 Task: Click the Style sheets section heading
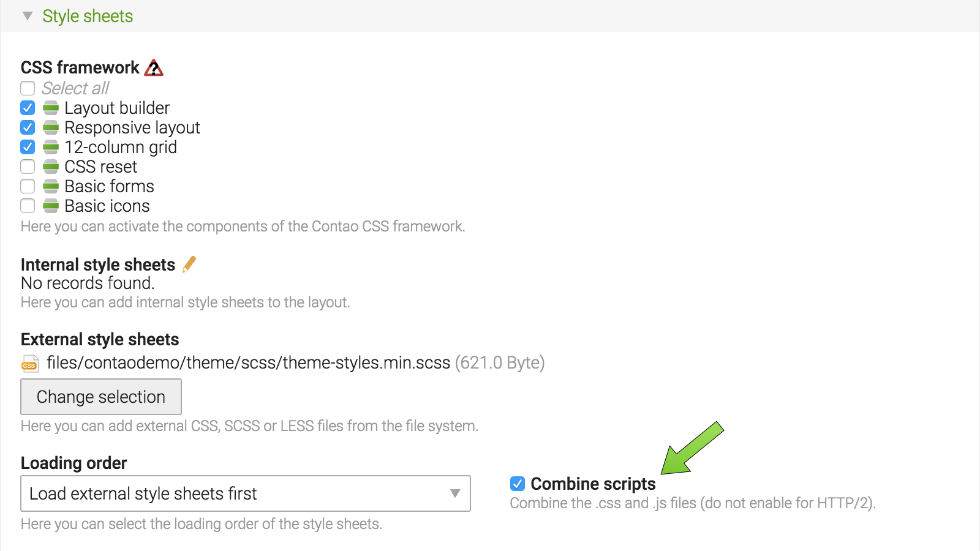(88, 16)
